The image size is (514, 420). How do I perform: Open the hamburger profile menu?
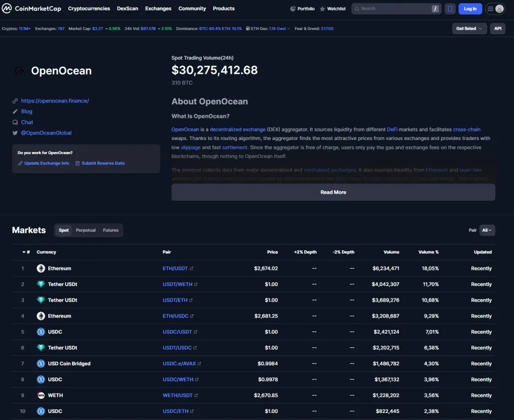pos(495,9)
